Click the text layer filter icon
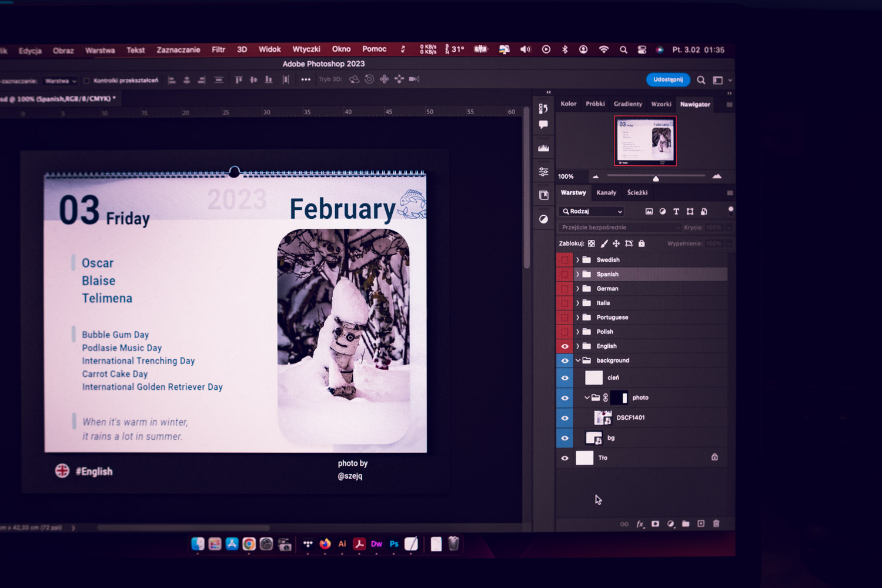The image size is (882, 588). pyautogui.click(x=676, y=212)
